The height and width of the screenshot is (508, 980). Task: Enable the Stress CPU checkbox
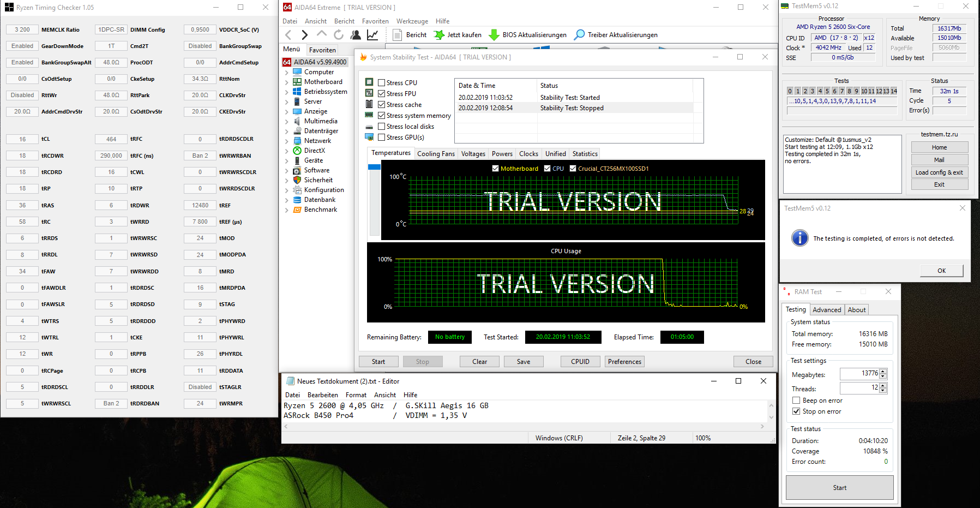tap(382, 83)
